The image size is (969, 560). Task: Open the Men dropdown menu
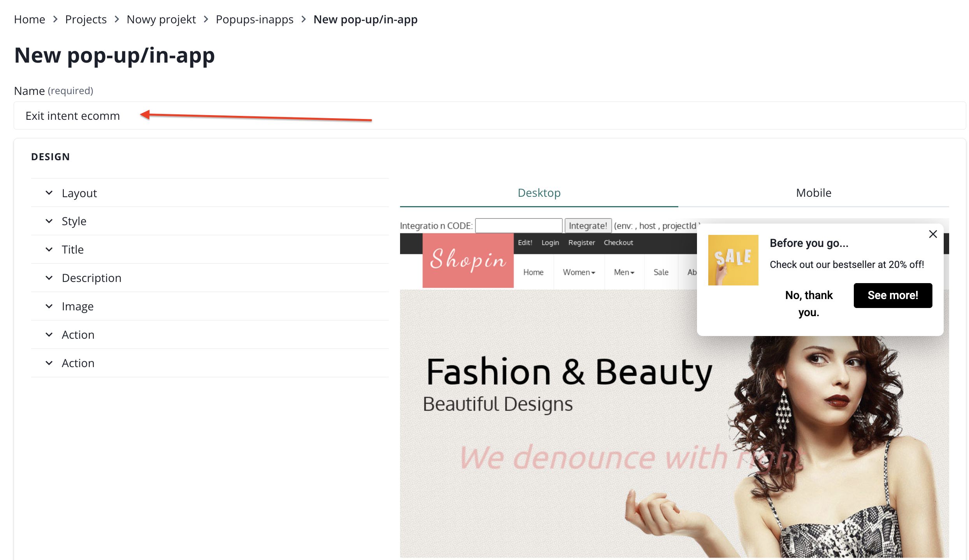624,272
